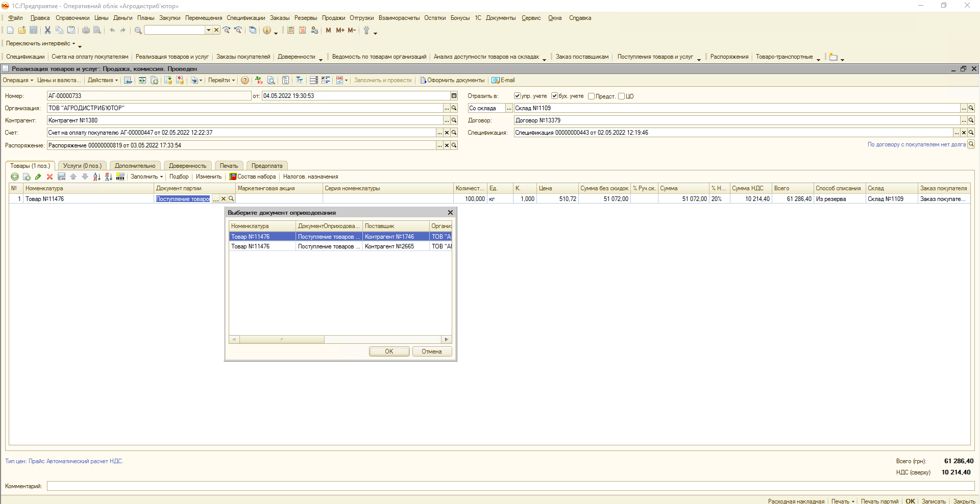
Task: Toggle the 'упр. учете' checkbox
Action: (x=517, y=96)
